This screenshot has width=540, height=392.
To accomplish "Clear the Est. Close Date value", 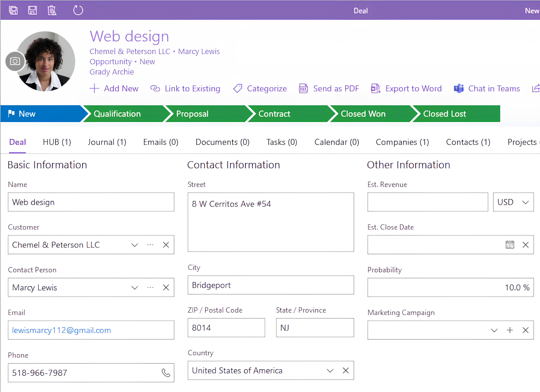I will tap(526, 245).
